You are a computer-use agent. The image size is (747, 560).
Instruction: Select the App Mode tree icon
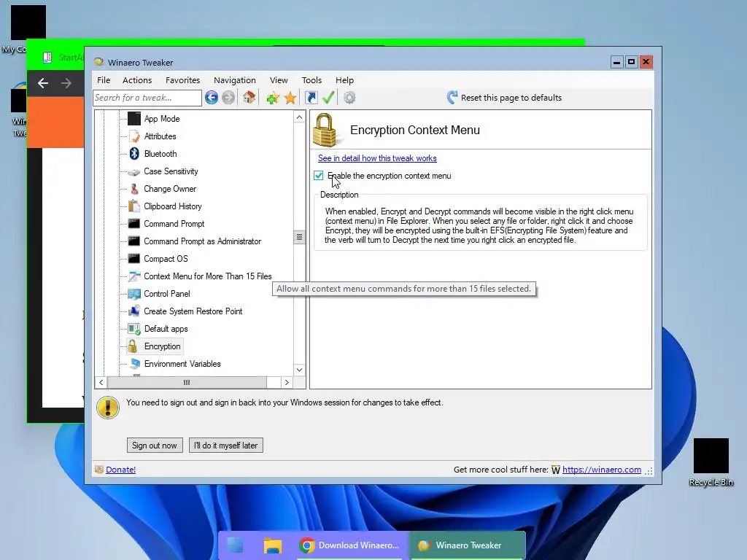134,119
